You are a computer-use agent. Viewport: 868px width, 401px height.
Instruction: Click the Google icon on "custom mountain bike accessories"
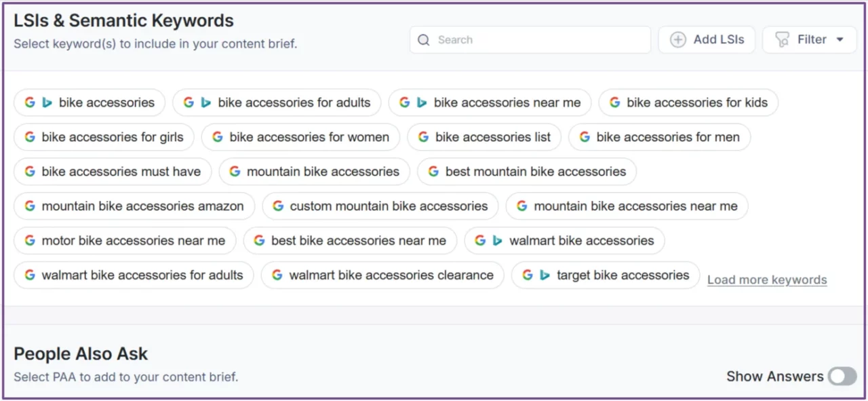(x=278, y=206)
